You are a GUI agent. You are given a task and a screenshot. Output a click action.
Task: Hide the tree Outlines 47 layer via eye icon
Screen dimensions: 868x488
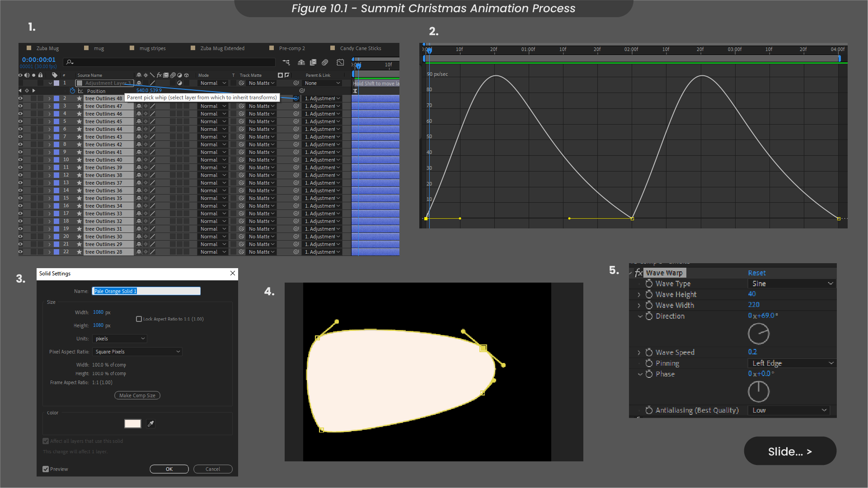pyautogui.click(x=20, y=106)
